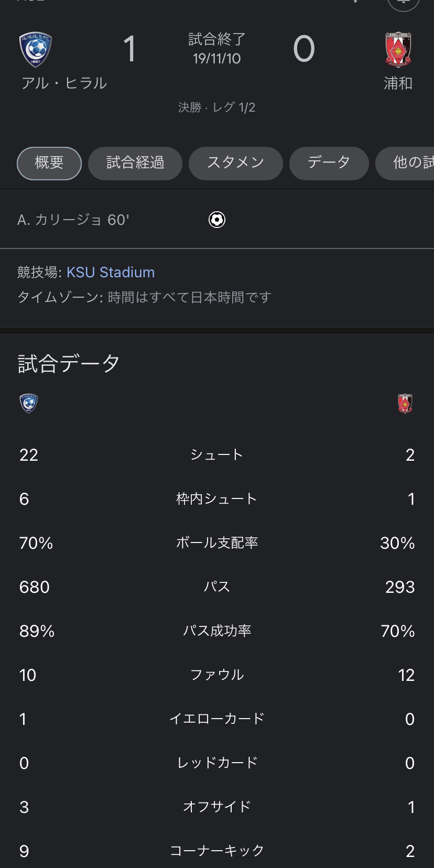
Task: Tap the 決勝・レグ 1/2 label
Action: (217, 107)
